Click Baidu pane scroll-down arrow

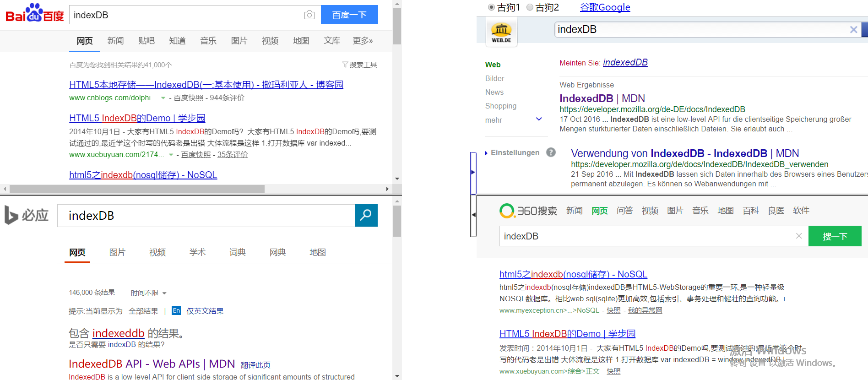(x=397, y=179)
